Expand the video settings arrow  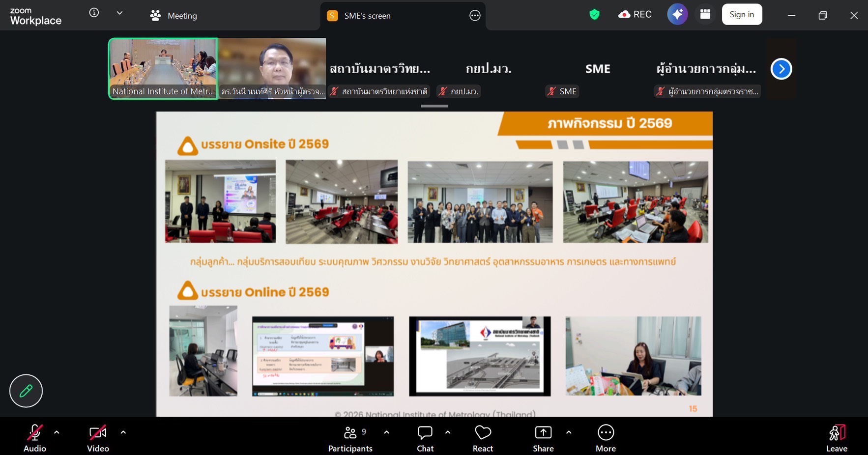click(123, 432)
